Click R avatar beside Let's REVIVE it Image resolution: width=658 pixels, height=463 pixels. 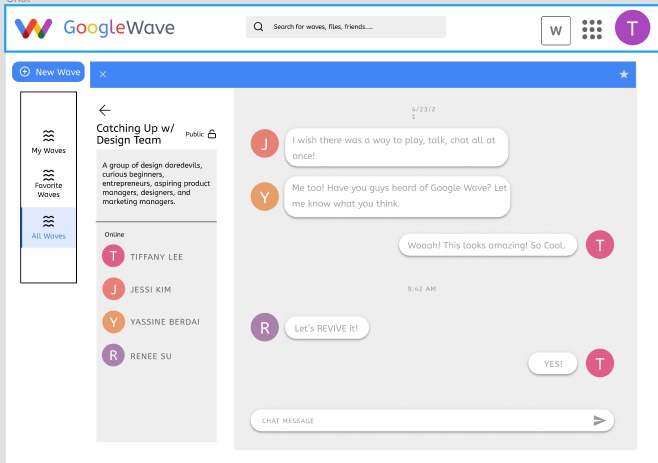coord(264,327)
